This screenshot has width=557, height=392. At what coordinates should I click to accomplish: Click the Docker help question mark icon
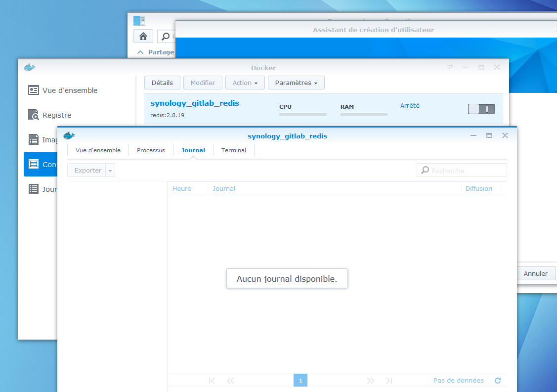tap(450, 67)
